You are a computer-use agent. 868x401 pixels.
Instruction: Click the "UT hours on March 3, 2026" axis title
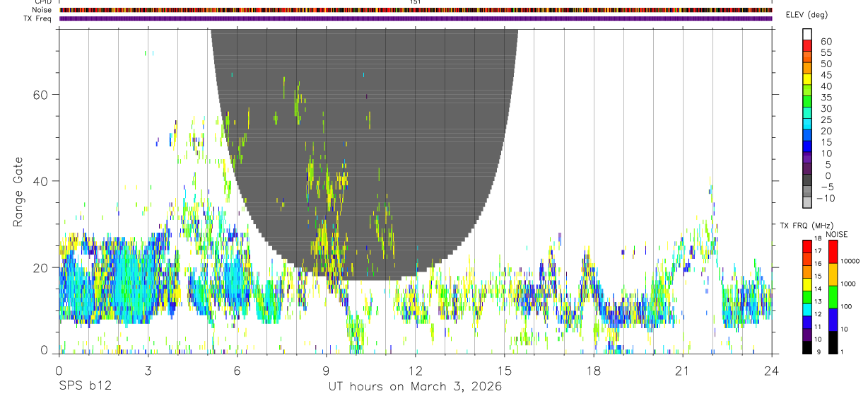pyautogui.click(x=415, y=387)
